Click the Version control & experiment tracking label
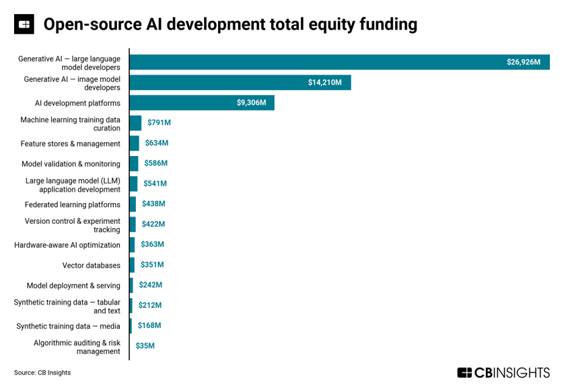Image resolution: width=564 pixels, height=392 pixels. (72, 225)
